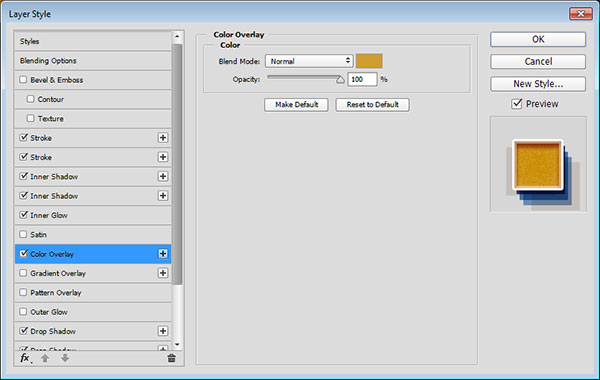The height and width of the screenshot is (380, 600).
Task: Click Make Default button
Action: (x=296, y=104)
